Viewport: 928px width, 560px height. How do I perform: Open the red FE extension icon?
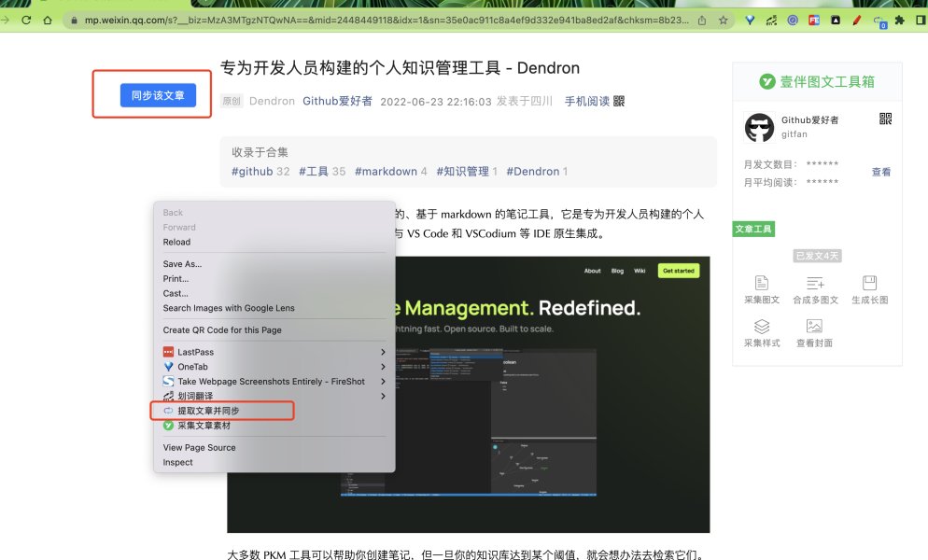tap(814, 21)
